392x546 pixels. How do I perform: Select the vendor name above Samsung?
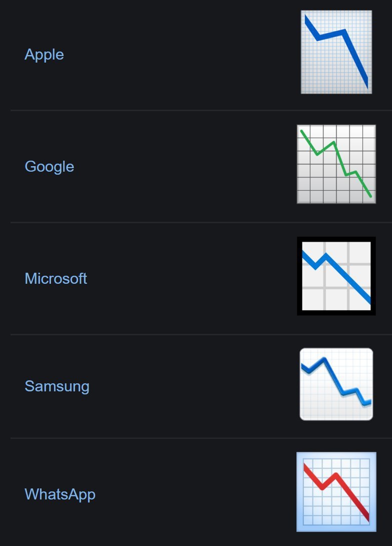click(56, 279)
